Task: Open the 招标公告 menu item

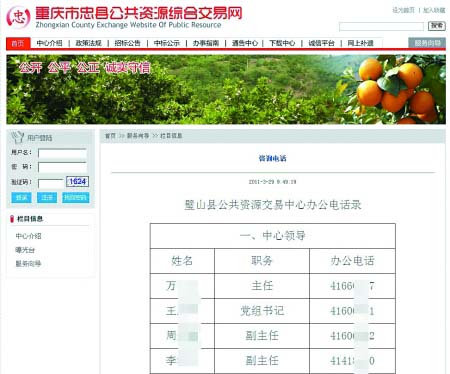Action: click(127, 43)
